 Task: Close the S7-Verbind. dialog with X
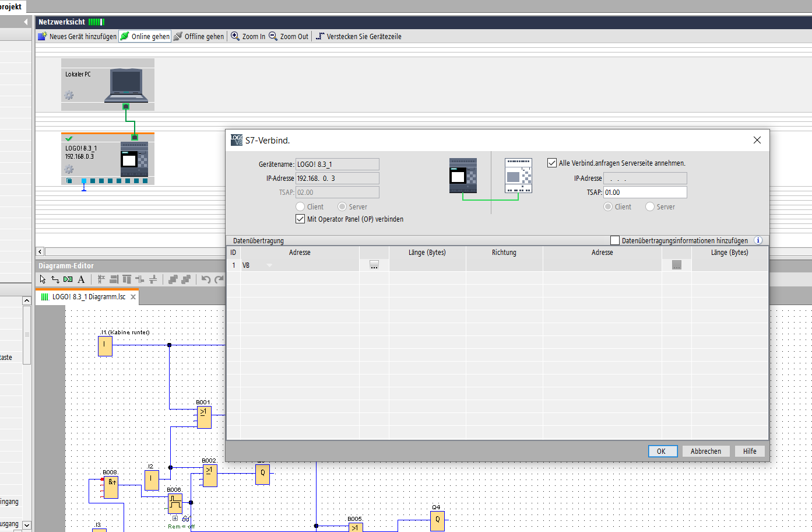(x=757, y=140)
